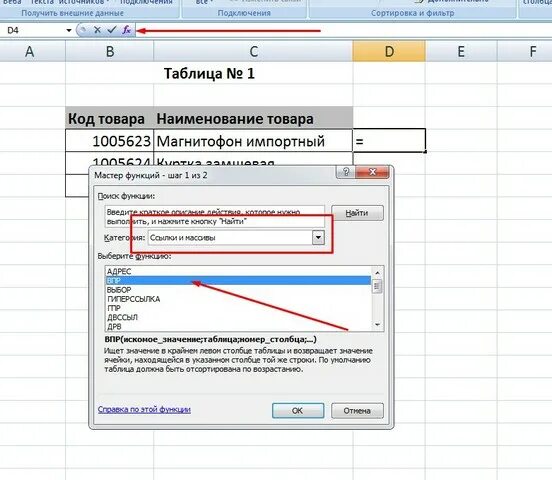552x480 pixels.
Task: Click the help question mark button in dialog
Action: tap(346, 172)
